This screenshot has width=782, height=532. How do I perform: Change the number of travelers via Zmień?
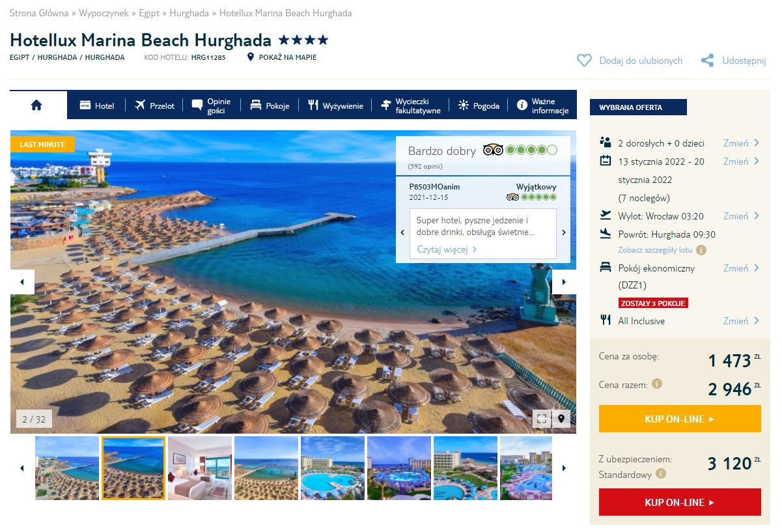pyautogui.click(x=741, y=143)
